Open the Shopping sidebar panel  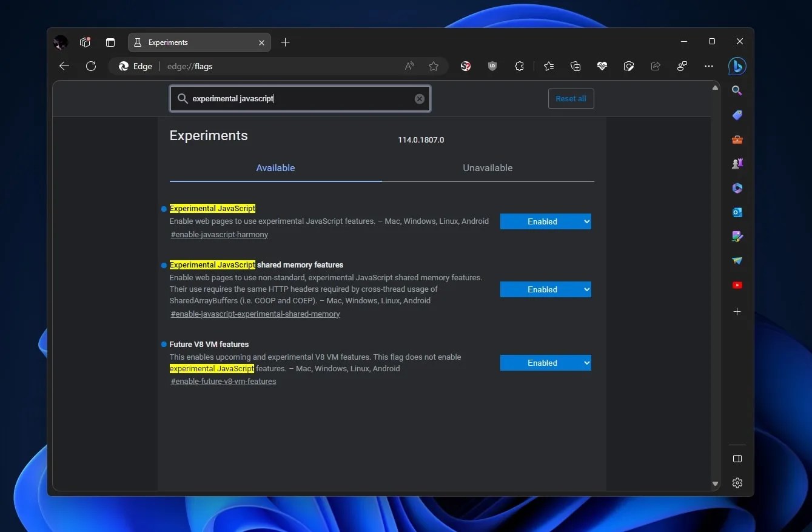coord(737,115)
